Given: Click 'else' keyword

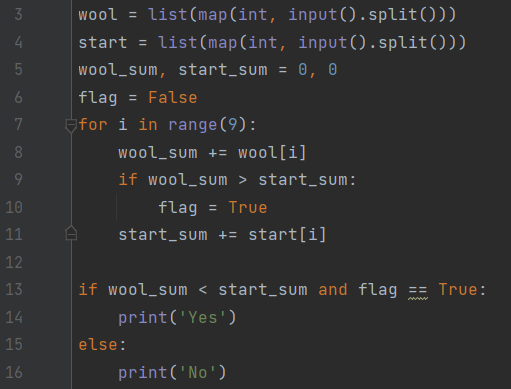Looking at the screenshot, I should 98,345.
